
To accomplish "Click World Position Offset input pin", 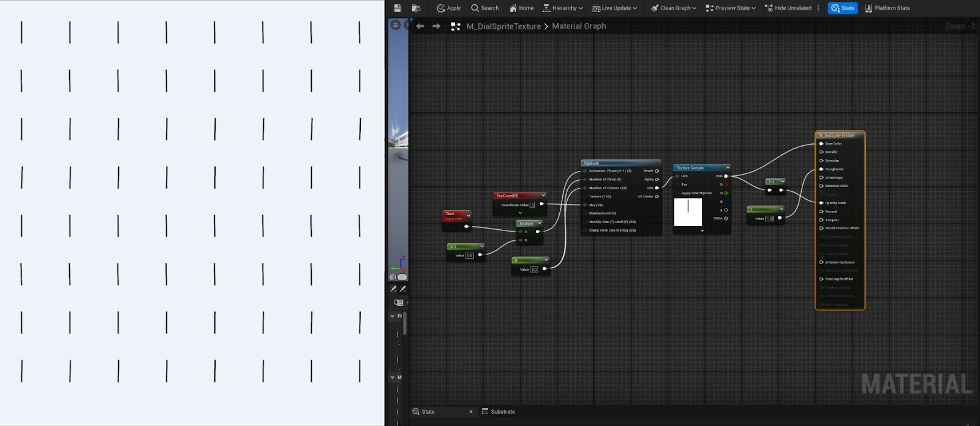I will coord(821,228).
